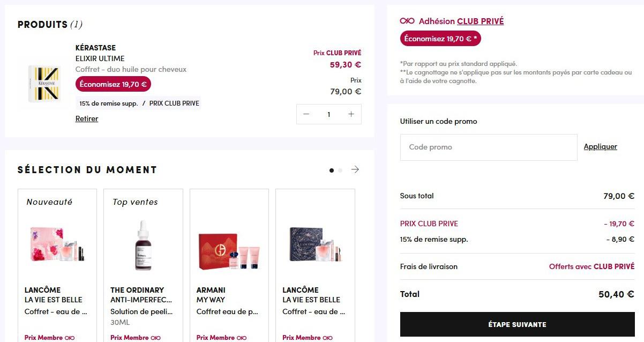This screenshot has width=644, height=342.
Task: Open the CLUB PRIVÉ membership link
Action: click(480, 21)
